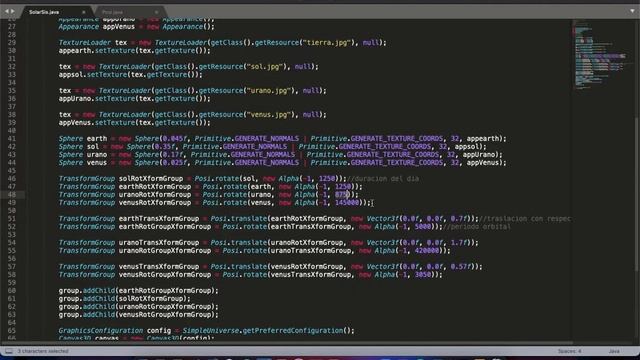Click the 0.35f sol radius value

(x=164, y=147)
